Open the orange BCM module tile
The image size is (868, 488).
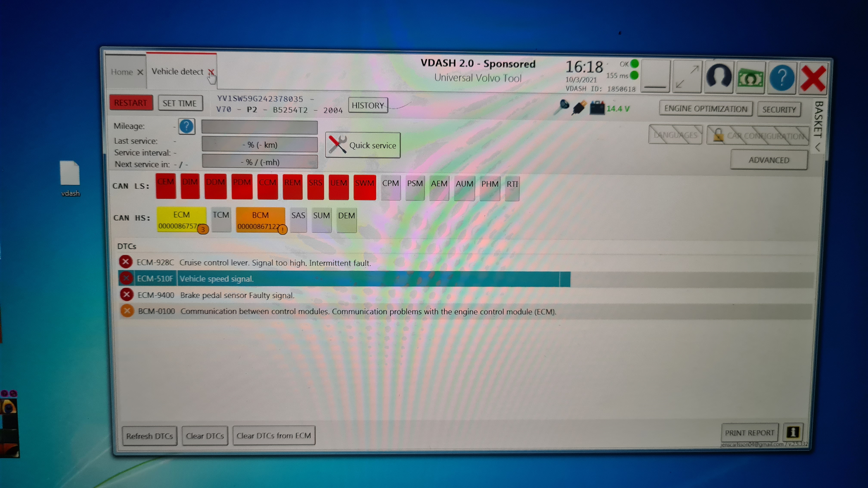[260, 220]
